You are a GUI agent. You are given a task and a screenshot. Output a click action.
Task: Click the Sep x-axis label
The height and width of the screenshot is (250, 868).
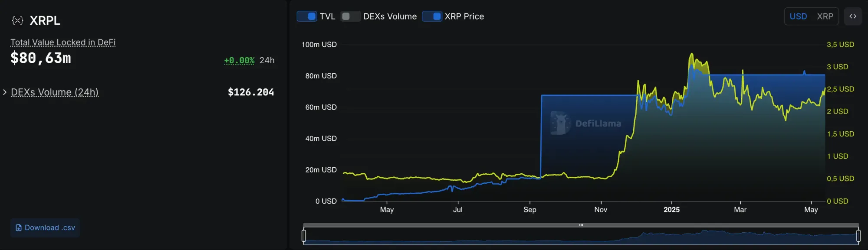(x=530, y=210)
